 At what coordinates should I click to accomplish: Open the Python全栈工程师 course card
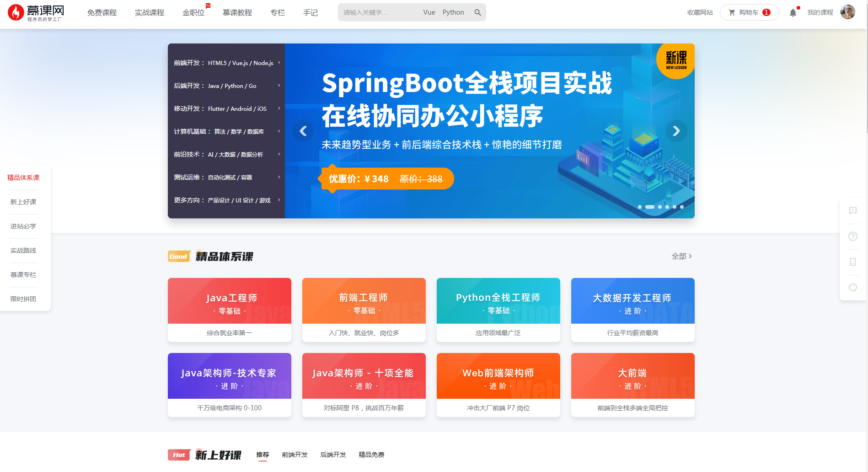[498, 310]
